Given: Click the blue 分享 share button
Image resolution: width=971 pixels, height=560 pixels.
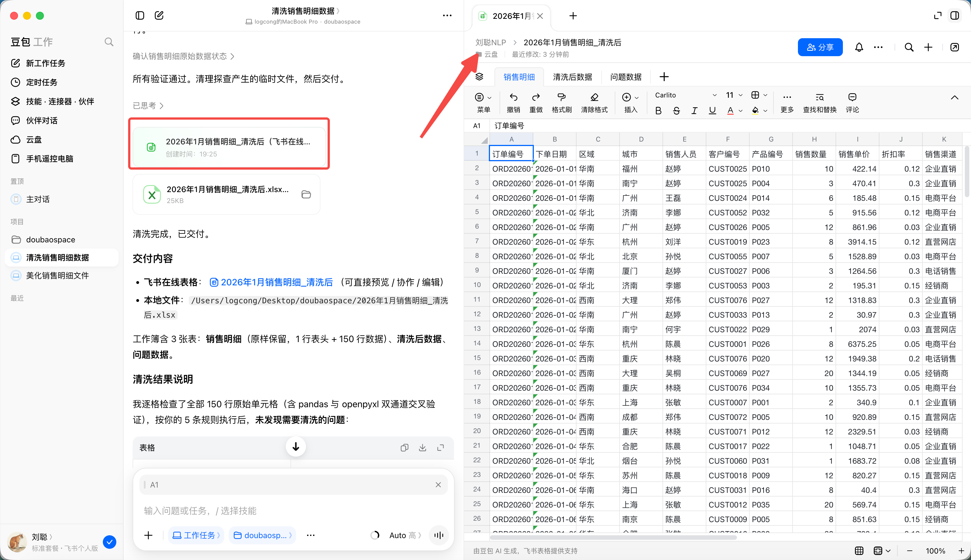Looking at the screenshot, I should (x=820, y=47).
